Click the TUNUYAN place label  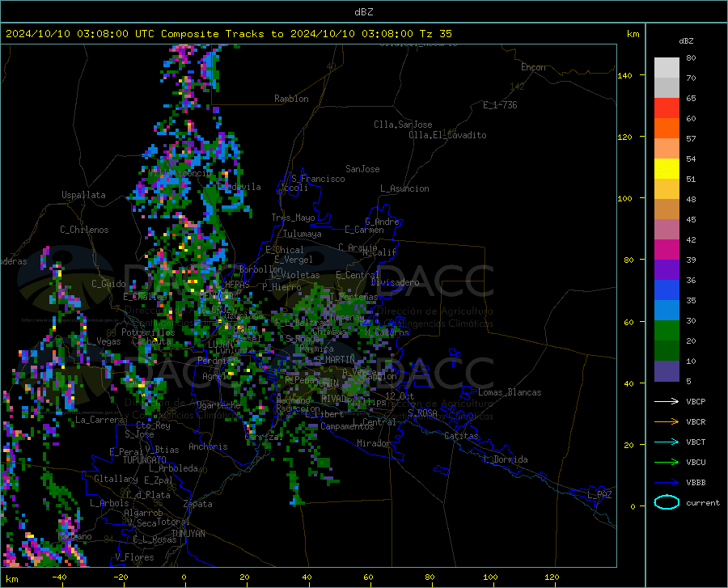point(188,534)
